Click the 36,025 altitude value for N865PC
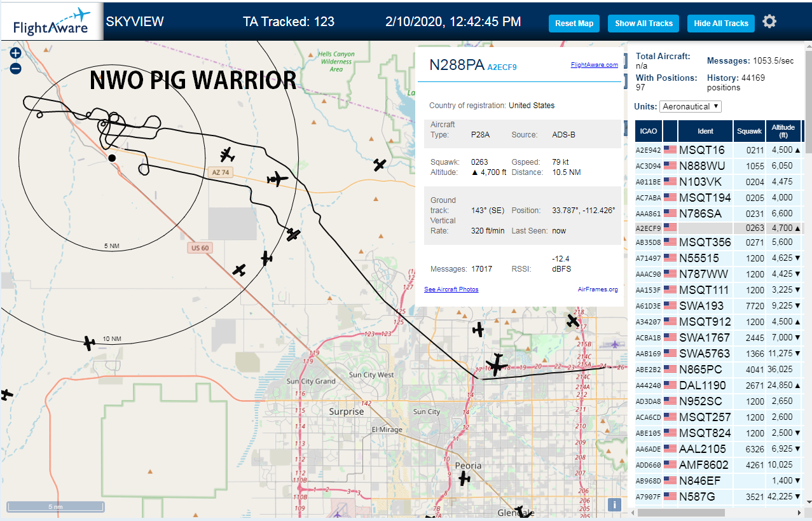The image size is (812, 521). click(780, 370)
